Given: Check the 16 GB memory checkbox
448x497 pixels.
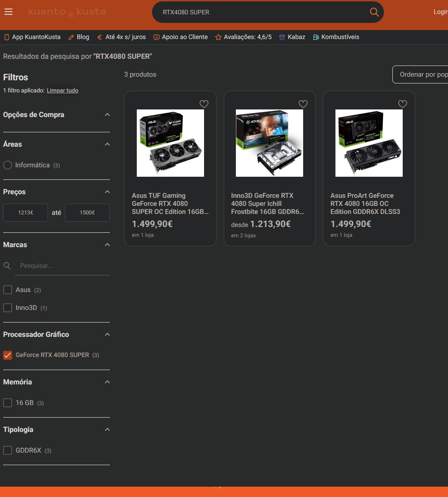Looking at the screenshot, I should 8,402.
